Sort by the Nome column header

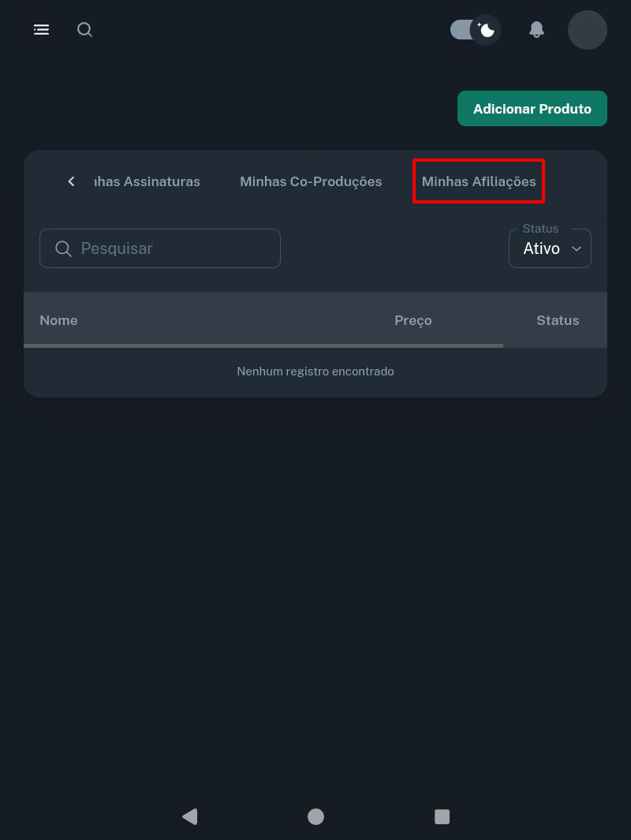coord(58,320)
